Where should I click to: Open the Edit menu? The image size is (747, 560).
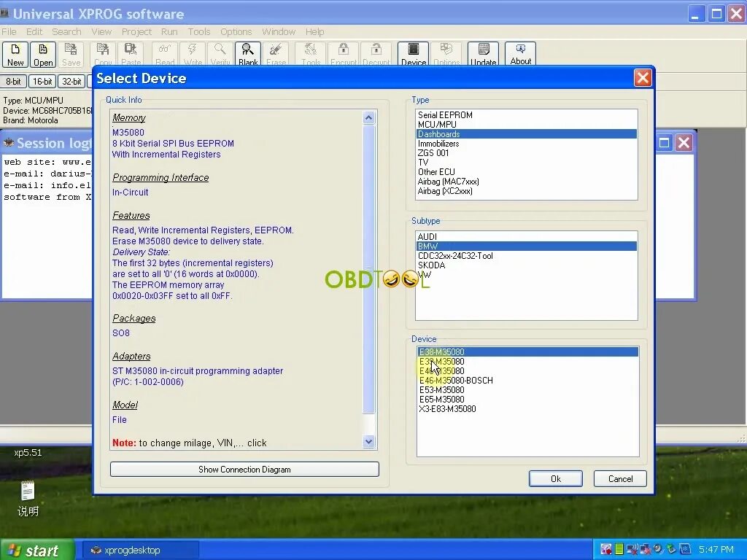34,31
